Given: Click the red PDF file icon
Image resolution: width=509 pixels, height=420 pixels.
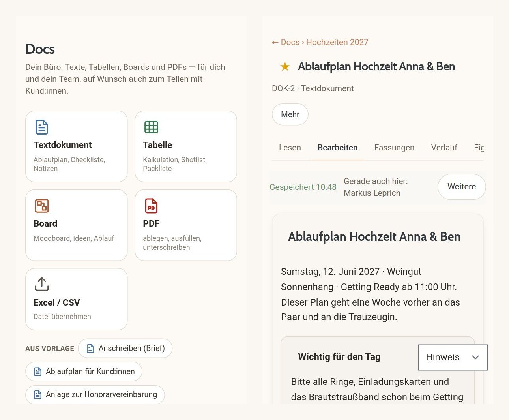Looking at the screenshot, I should (x=151, y=206).
